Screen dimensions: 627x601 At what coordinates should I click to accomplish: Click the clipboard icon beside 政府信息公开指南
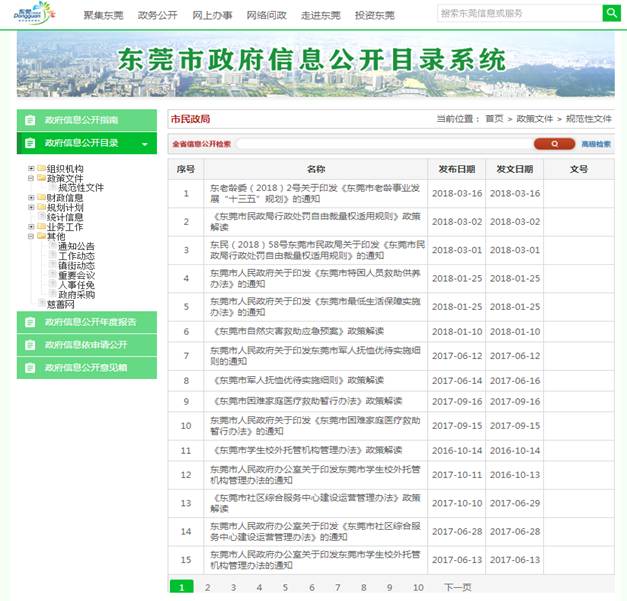[x=30, y=119]
